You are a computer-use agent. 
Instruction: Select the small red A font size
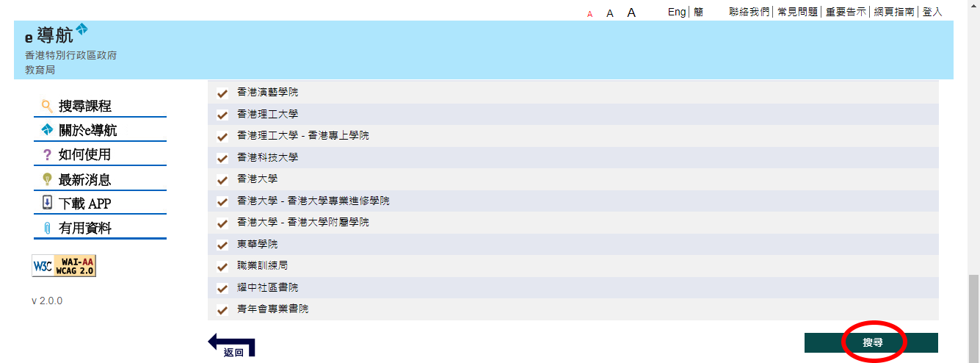[589, 14]
